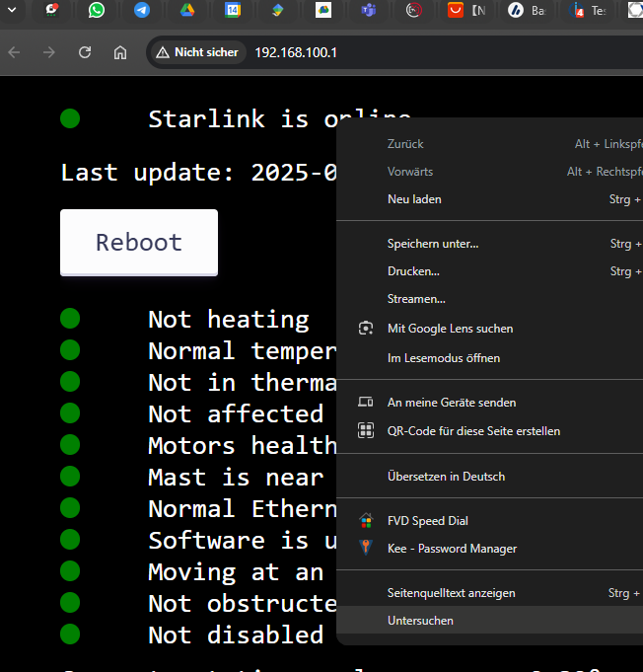Click the Mast is near status text
Screen dimensions: 643x672
(236, 478)
